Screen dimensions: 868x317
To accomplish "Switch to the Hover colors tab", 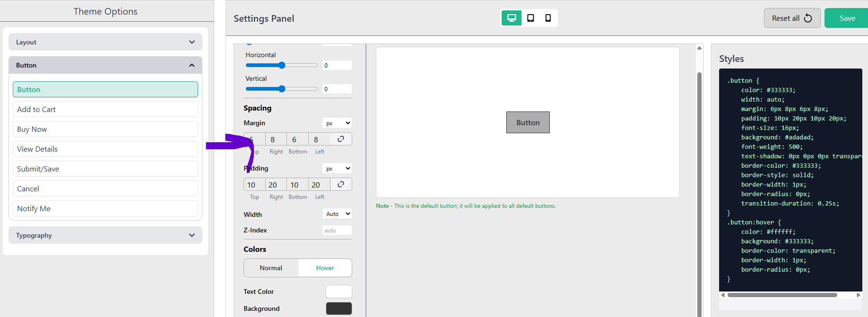I will point(325,268).
